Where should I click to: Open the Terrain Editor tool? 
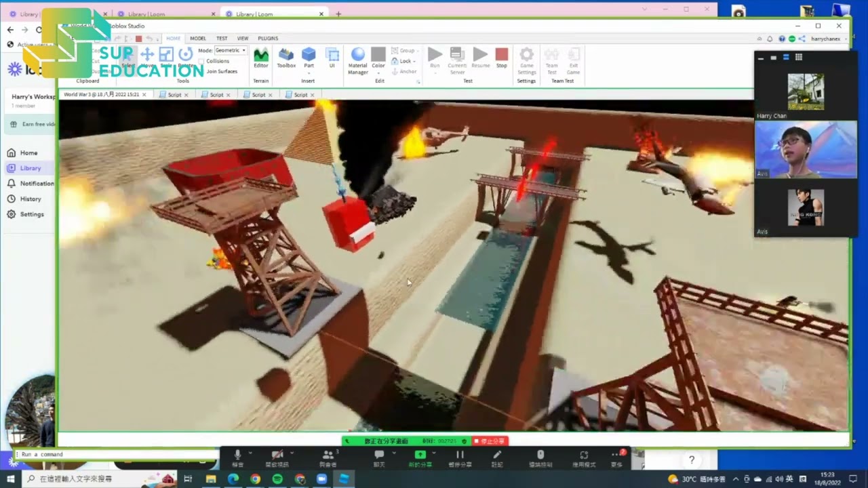261,58
